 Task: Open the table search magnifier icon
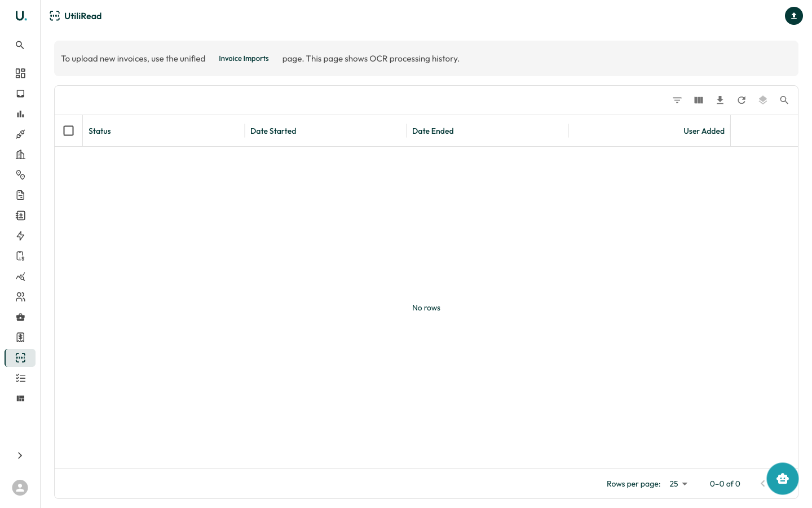784,100
